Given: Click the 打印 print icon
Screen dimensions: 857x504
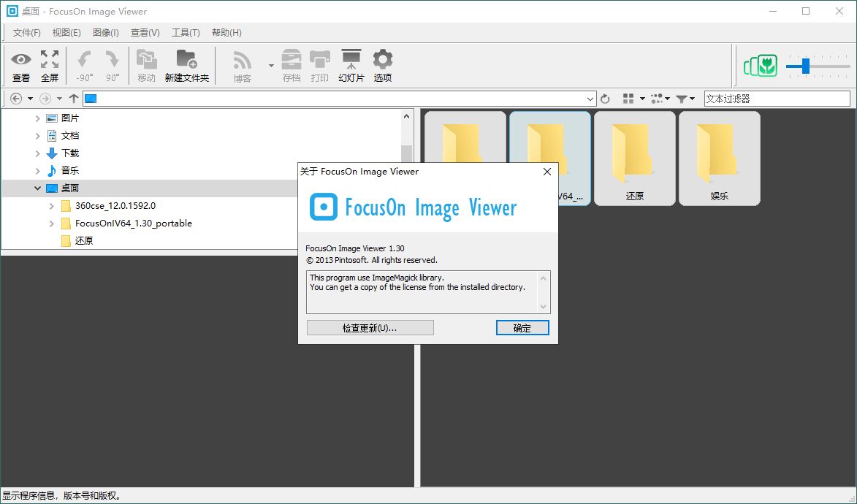Looking at the screenshot, I should [x=320, y=66].
